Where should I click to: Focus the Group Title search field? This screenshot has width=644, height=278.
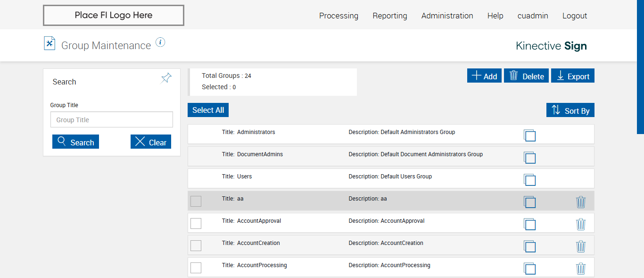coord(112,120)
